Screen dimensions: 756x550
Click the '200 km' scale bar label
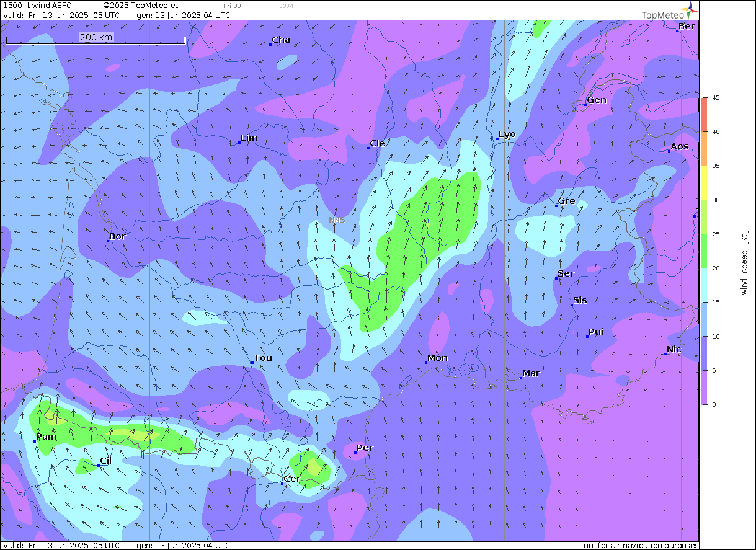coord(96,37)
